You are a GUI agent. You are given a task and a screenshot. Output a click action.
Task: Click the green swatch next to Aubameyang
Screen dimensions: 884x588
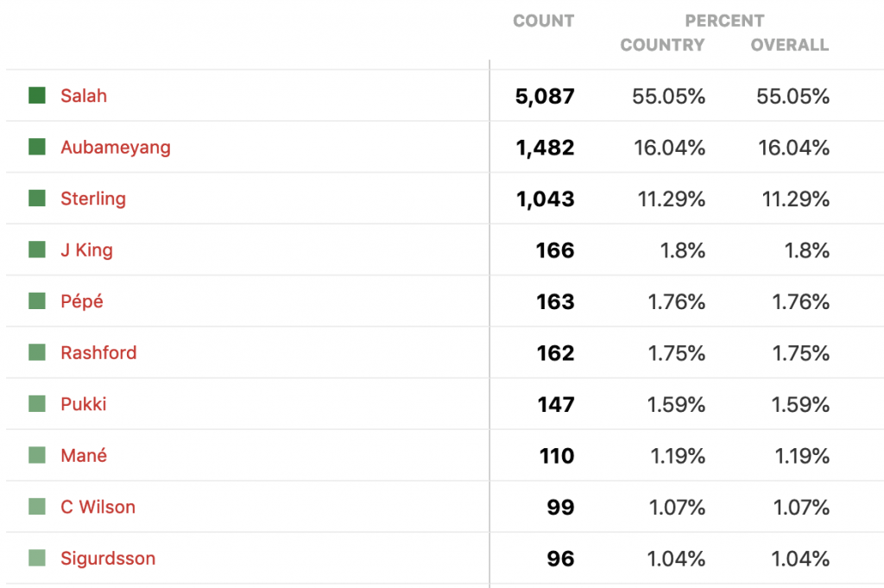pos(37,147)
